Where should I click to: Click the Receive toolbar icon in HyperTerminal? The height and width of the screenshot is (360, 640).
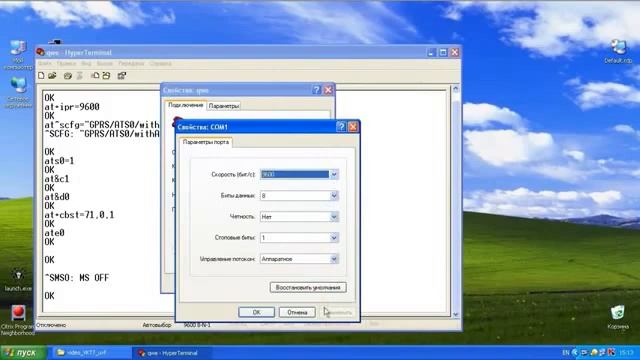(107, 76)
